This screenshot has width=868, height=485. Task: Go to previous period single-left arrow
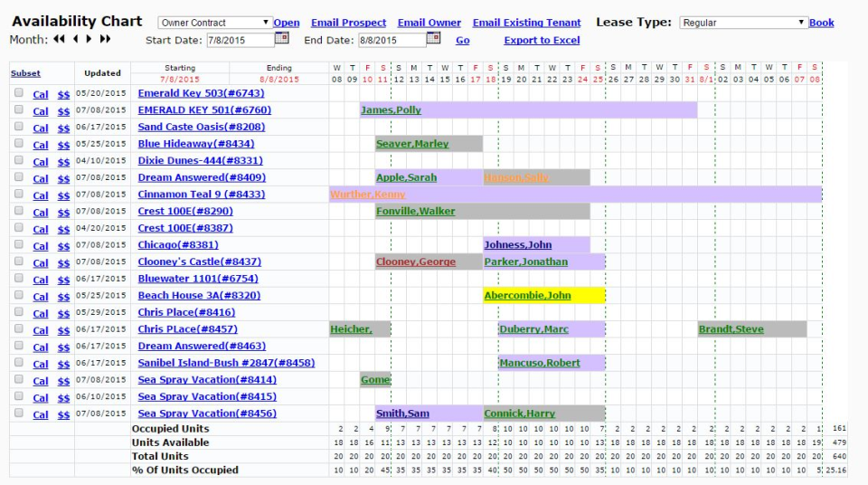click(75, 39)
